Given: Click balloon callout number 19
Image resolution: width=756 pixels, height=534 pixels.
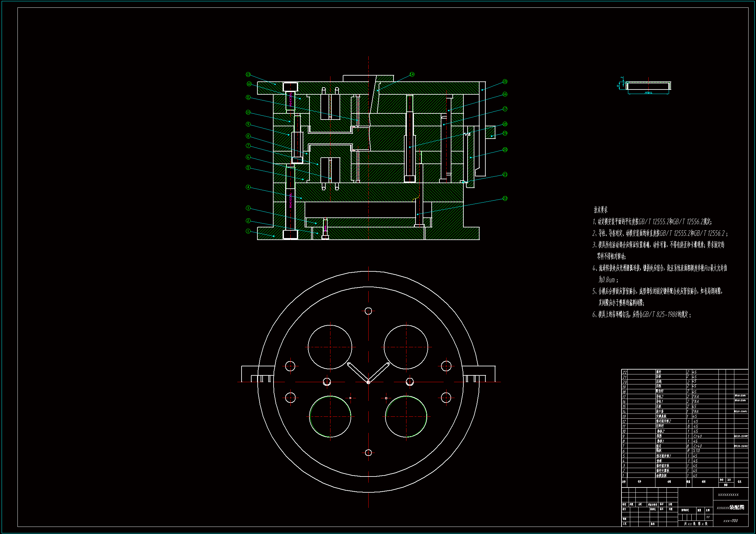Looking at the screenshot, I should (x=505, y=133).
